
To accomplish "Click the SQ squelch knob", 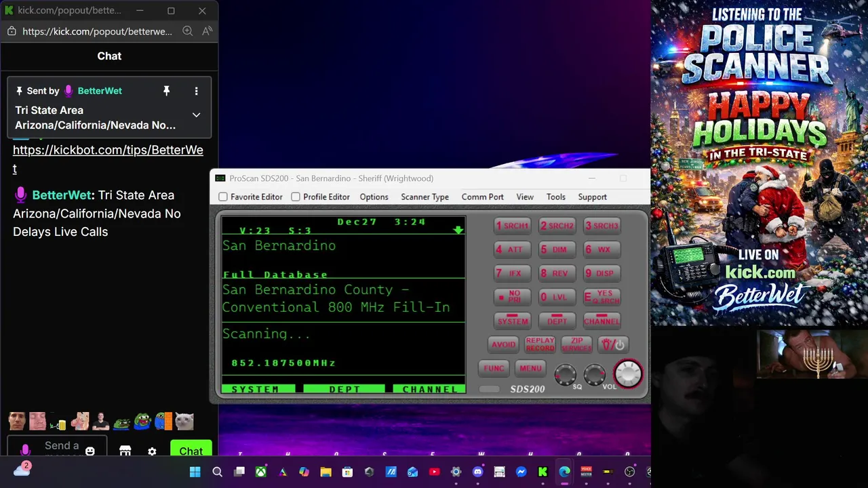I will (x=566, y=374).
